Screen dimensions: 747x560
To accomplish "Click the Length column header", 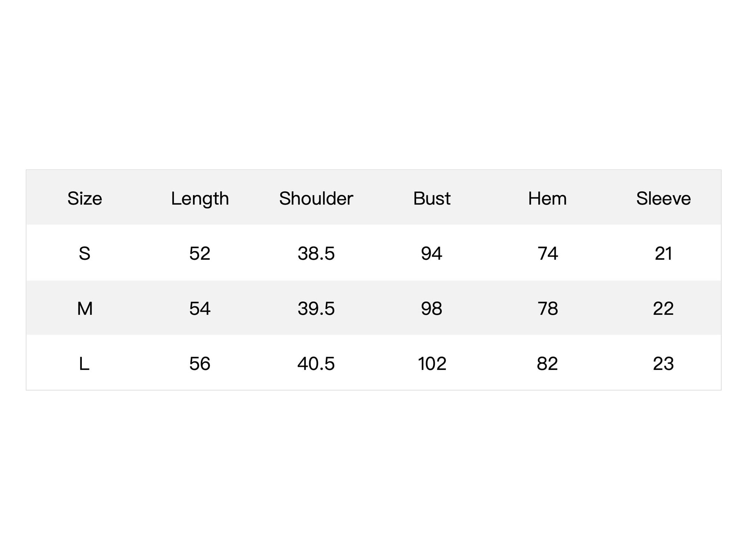I will (200, 199).
